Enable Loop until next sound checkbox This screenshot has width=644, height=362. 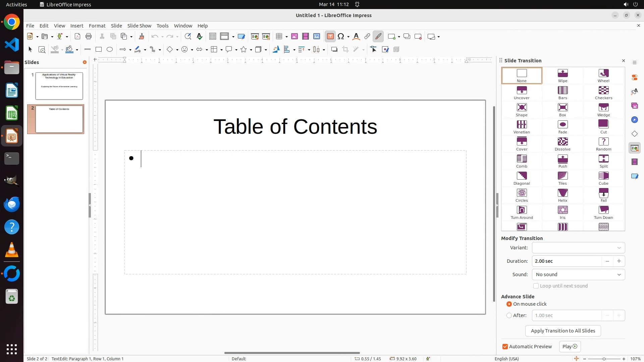point(536,286)
